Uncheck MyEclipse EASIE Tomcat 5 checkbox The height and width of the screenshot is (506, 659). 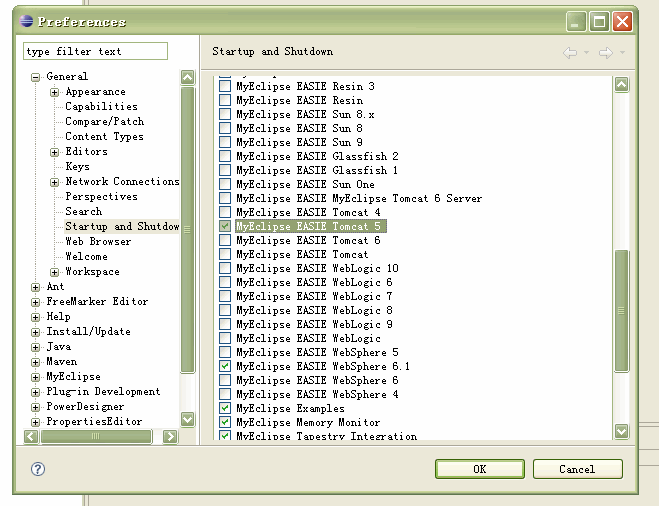225,226
